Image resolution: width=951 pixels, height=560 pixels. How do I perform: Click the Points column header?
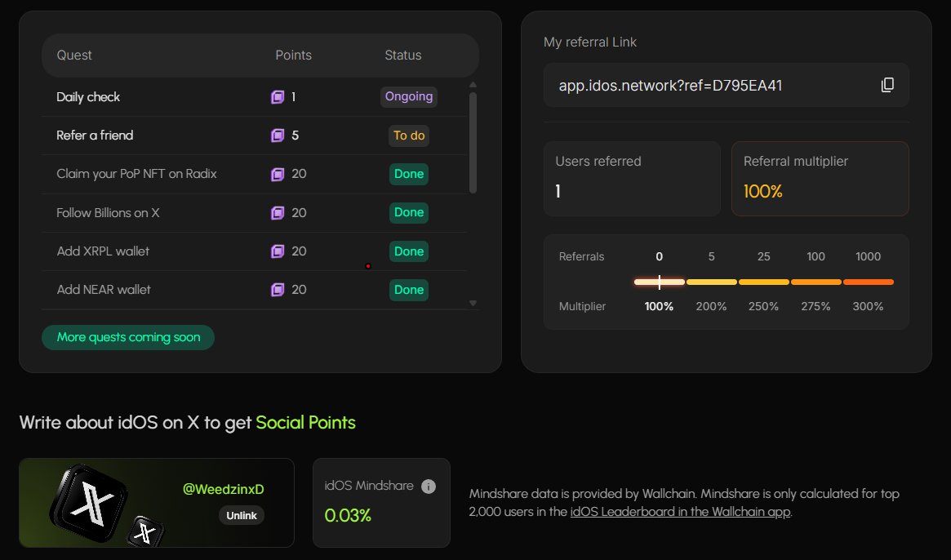294,56
